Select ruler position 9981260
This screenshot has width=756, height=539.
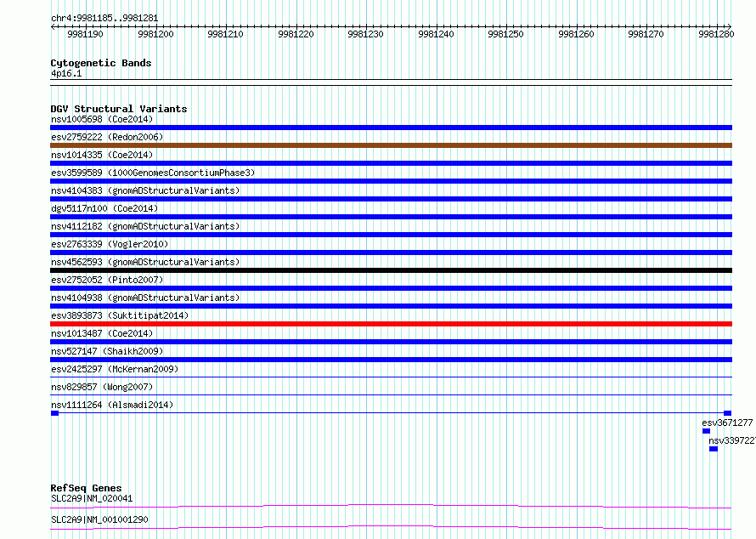point(577,34)
